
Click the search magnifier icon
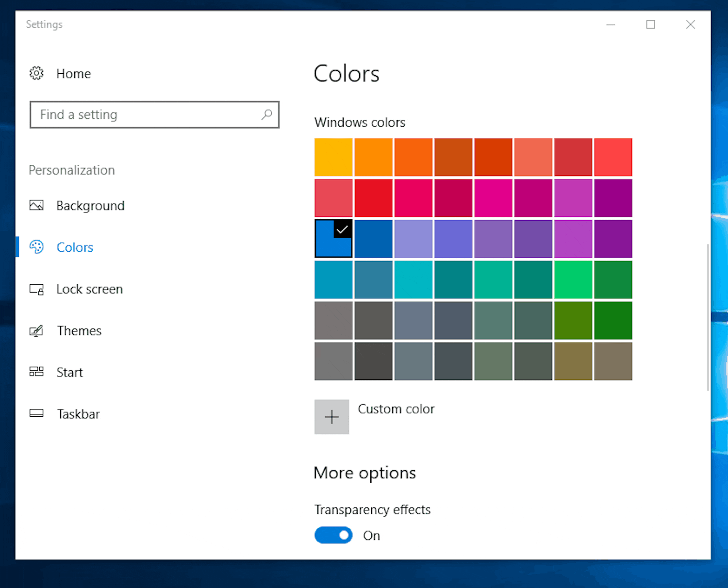[267, 114]
